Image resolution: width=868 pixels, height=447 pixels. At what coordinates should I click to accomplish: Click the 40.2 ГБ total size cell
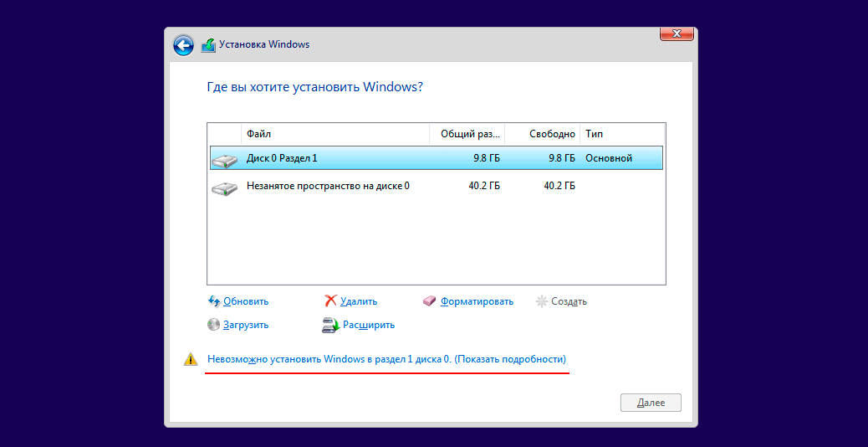click(484, 186)
